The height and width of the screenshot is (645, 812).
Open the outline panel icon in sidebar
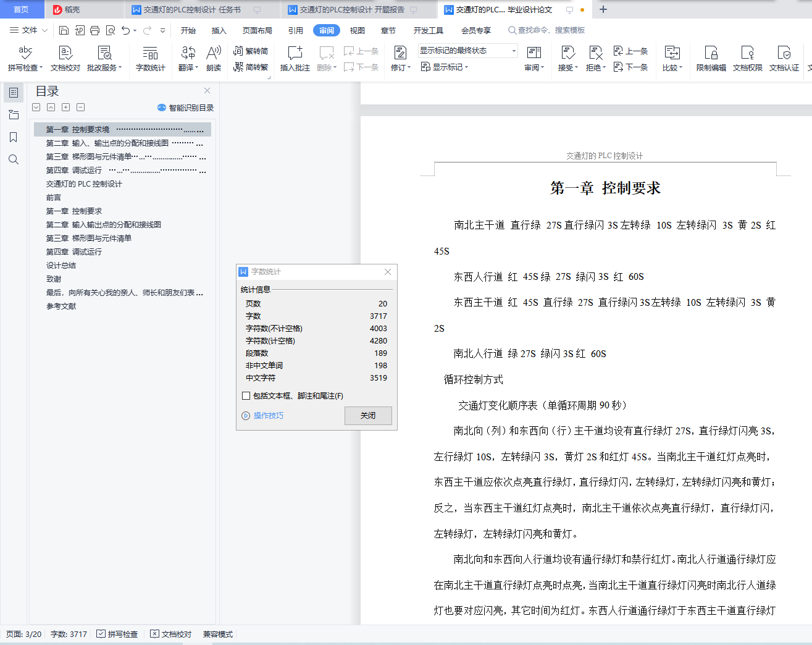pyautogui.click(x=14, y=93)
